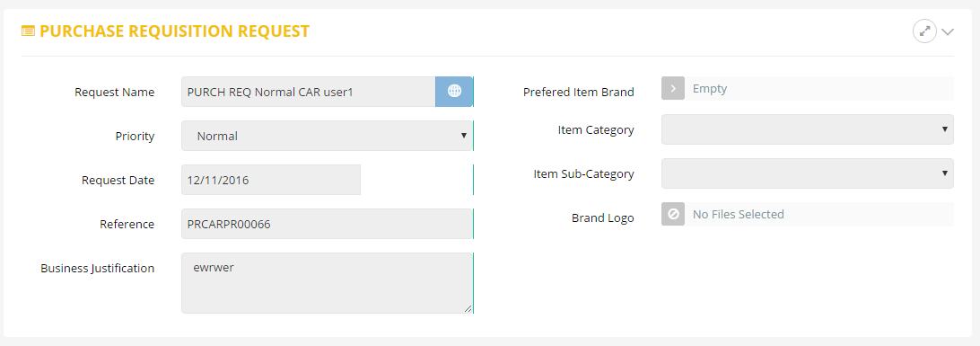
Task: Click the Business Justification label
Action: click(x=98, y=269)
